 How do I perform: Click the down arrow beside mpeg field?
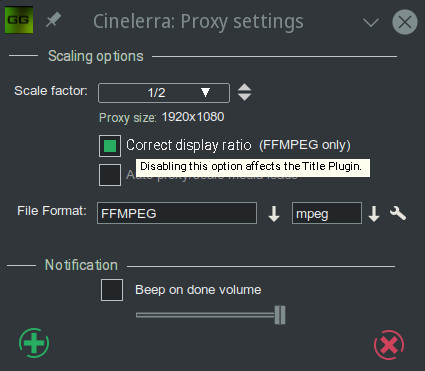coord(374,214)
